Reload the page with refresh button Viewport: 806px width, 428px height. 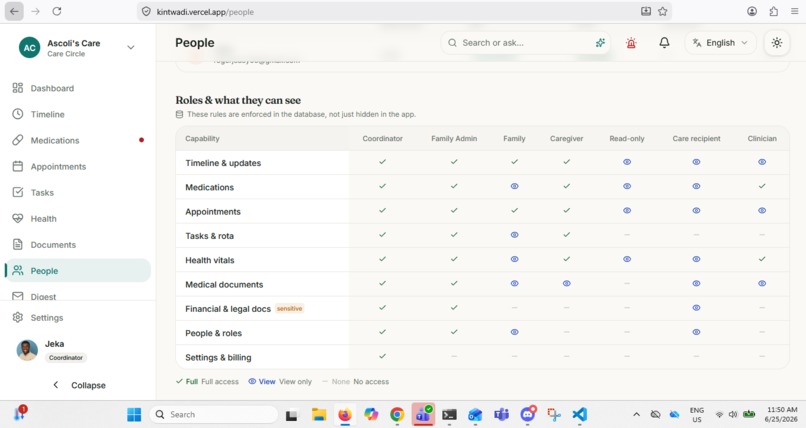[57, 11]
